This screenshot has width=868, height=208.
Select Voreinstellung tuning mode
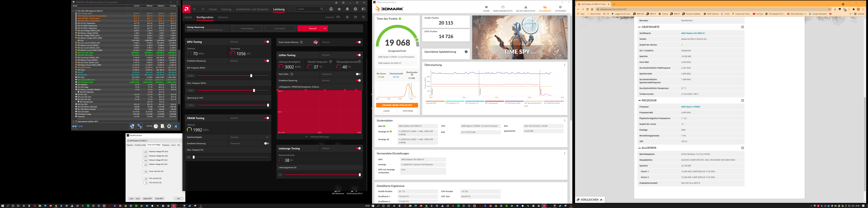click(247, 28)
